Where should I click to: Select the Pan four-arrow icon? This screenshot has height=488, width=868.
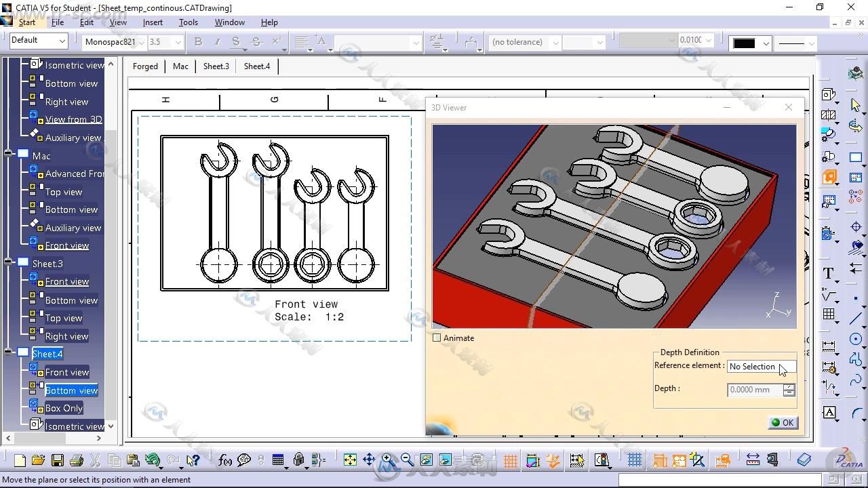(369, 460)
